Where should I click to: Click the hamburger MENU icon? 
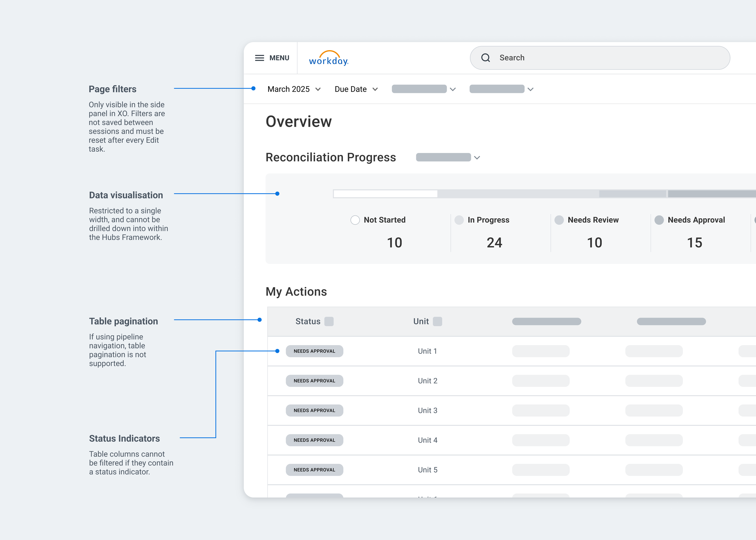(259, 58)
